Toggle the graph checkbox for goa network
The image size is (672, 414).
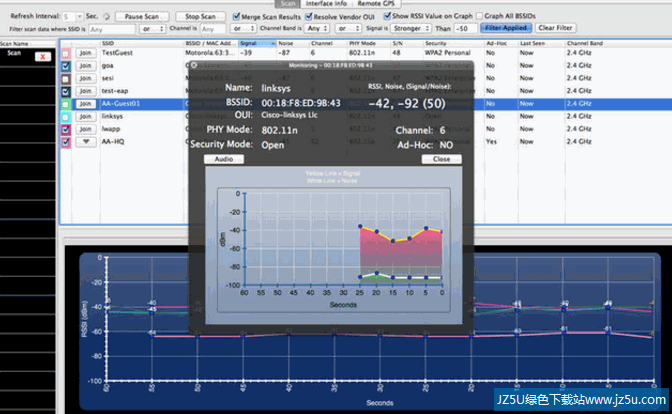click(66, 64)
